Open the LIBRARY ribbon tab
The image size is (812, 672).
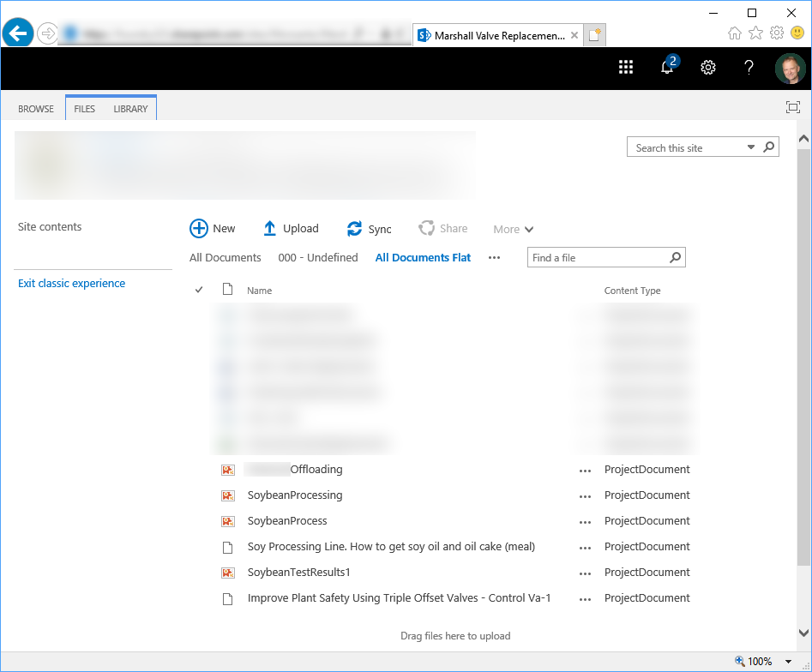pos(130,109)
